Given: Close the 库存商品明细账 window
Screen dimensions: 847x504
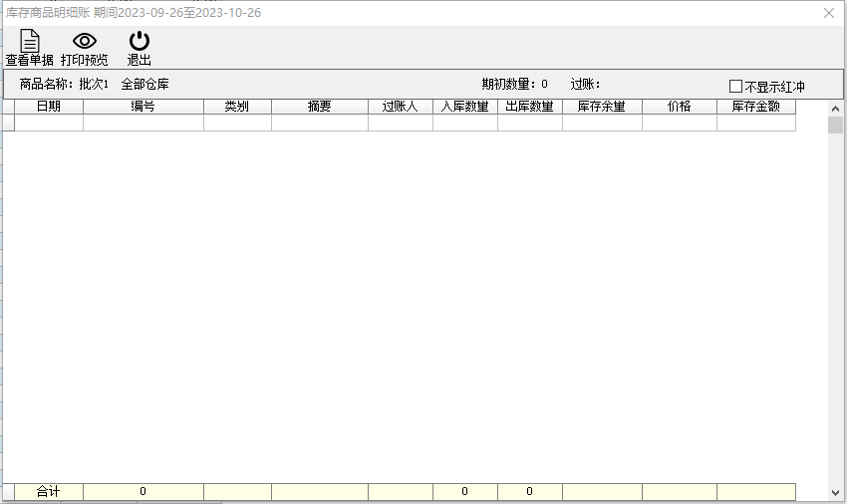Looking at the screenshot, I should (x=828, y=13).
